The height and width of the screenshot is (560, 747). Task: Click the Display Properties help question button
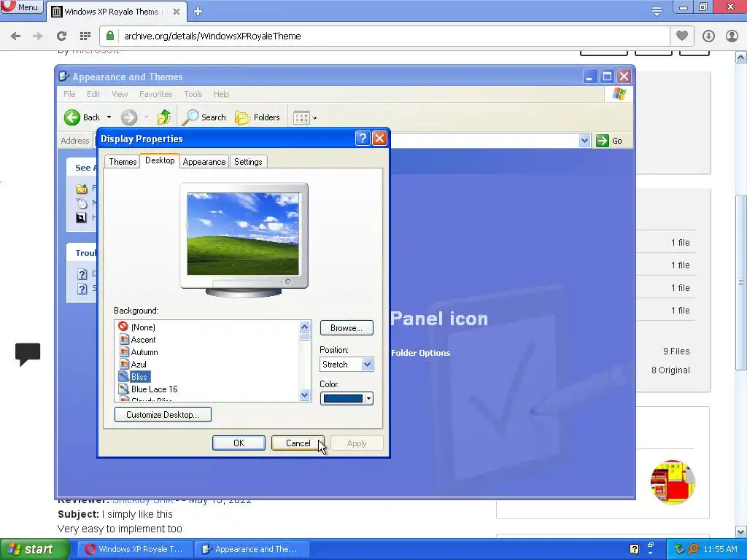click(x=363, y=139)
